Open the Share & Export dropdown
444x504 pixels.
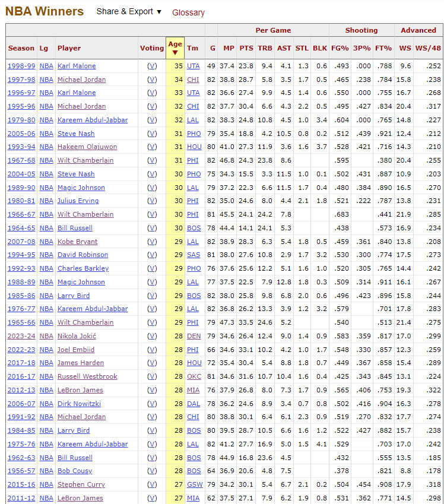pyautogui.click(x=129, y=11)
